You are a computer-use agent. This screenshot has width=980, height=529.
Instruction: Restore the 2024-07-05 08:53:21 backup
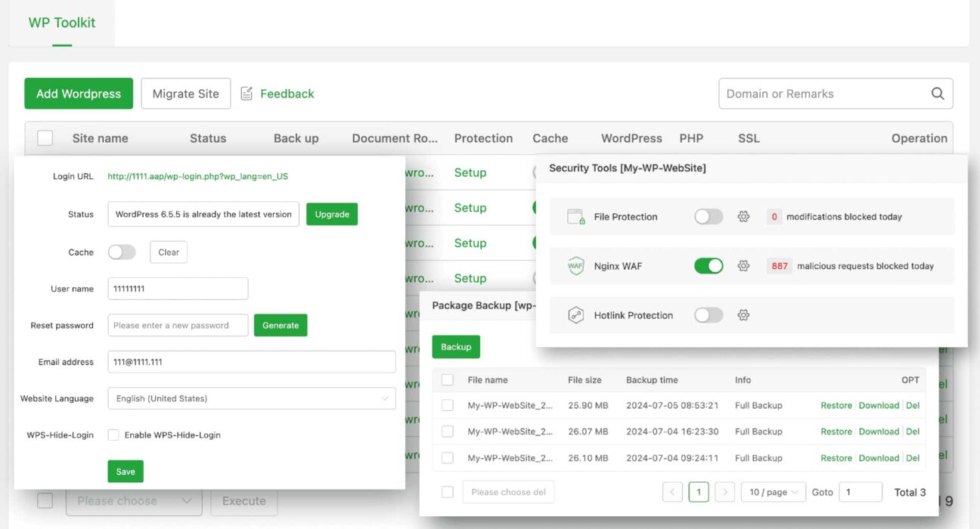[836, 406]
